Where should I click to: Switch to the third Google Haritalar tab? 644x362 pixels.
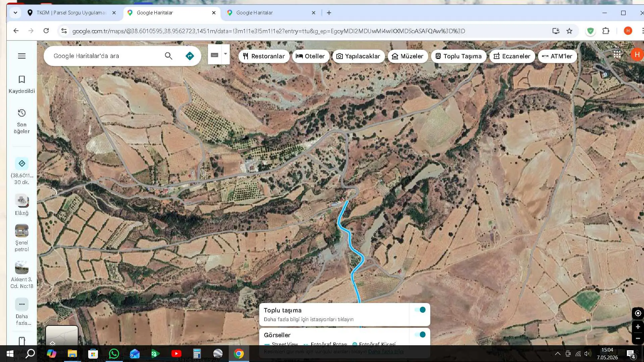[x=271, y=13]
